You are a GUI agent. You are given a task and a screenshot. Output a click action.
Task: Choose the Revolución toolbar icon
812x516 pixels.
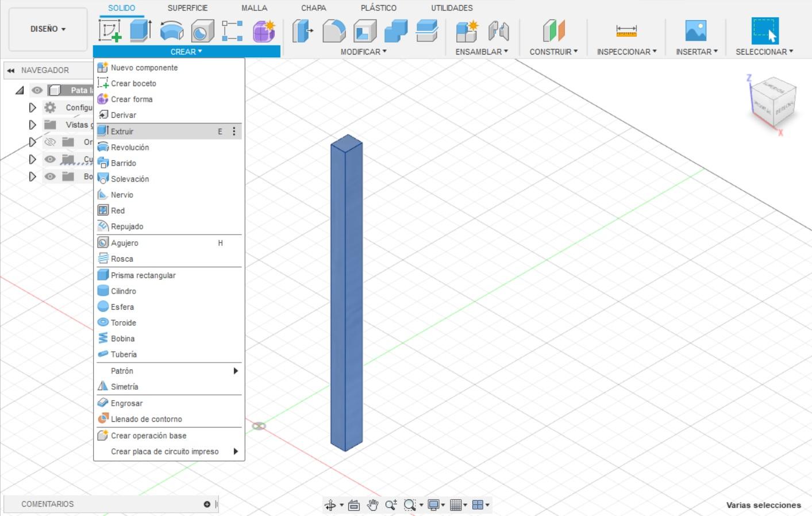click(171, 30)
